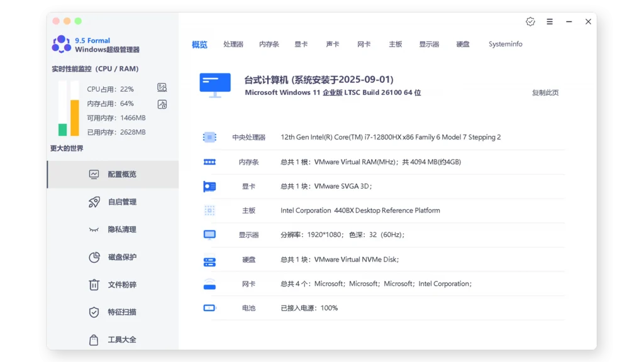Open the hamburger menu icon
The image size is (644, 362).
pos(550,22)
